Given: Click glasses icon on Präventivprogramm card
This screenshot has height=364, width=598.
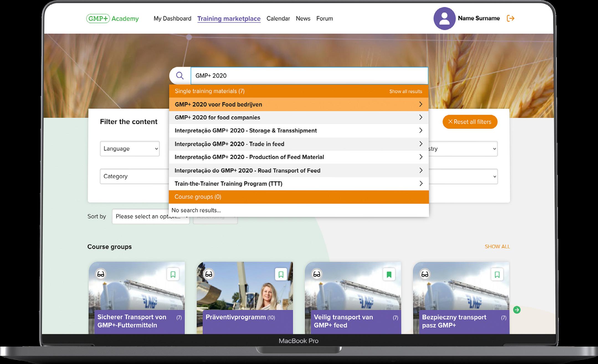Looking at the screenshot, I should pos(209,274).
